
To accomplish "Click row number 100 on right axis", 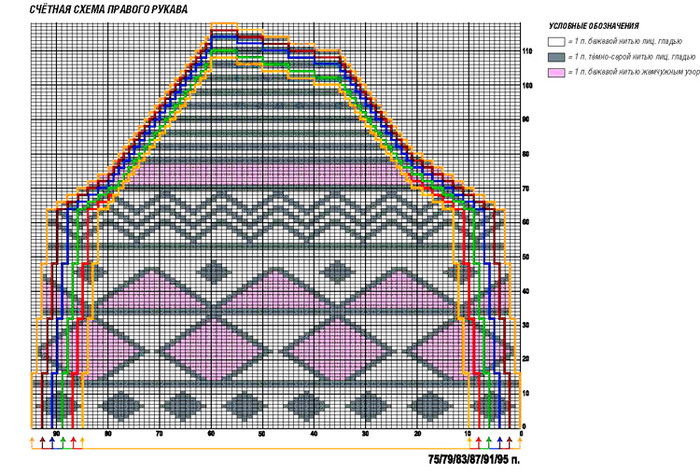I will coord(527,86).
